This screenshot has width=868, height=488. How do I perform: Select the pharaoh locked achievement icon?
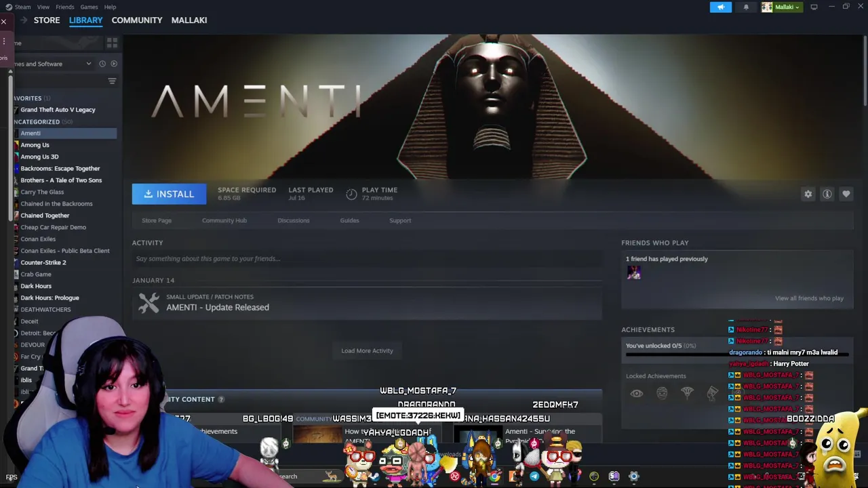[712, 393]
